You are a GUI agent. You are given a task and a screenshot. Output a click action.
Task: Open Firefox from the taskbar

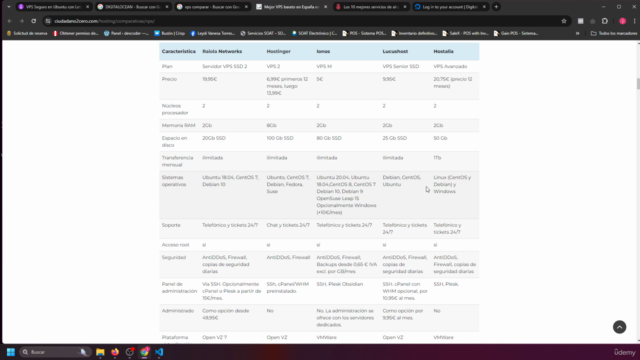pos(115,352)
